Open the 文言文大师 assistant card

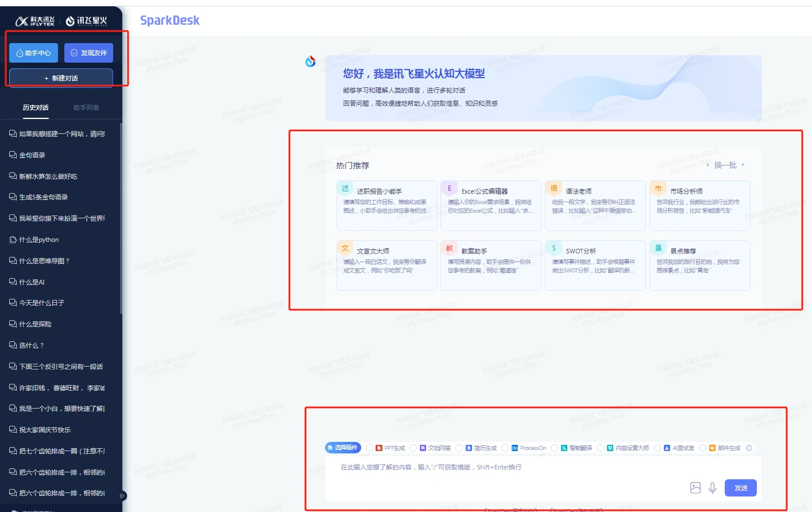click(x=387, y=265)
